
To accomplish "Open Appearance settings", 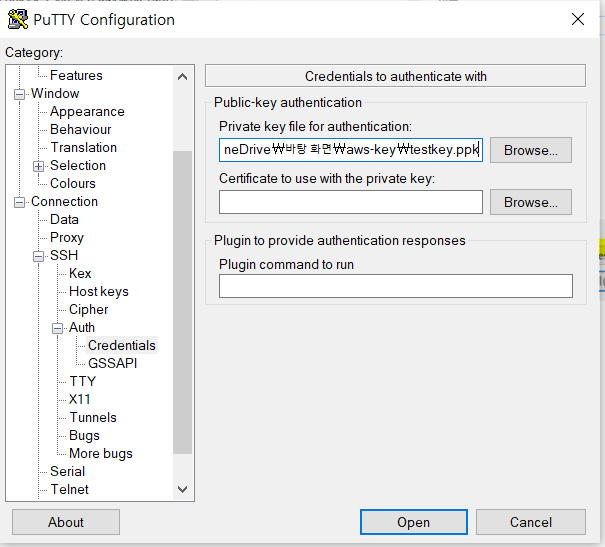I will pos(87,111).
